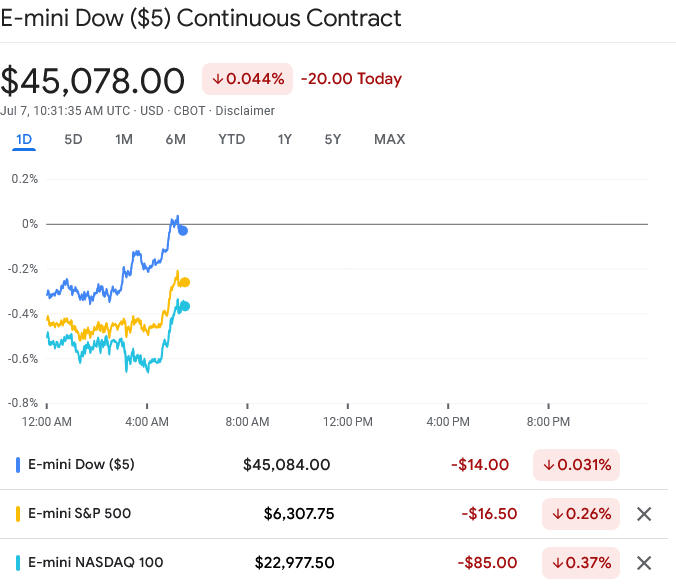The image size is (676, 586).
Task: Show the MAX time range
Action: (389, 139)
